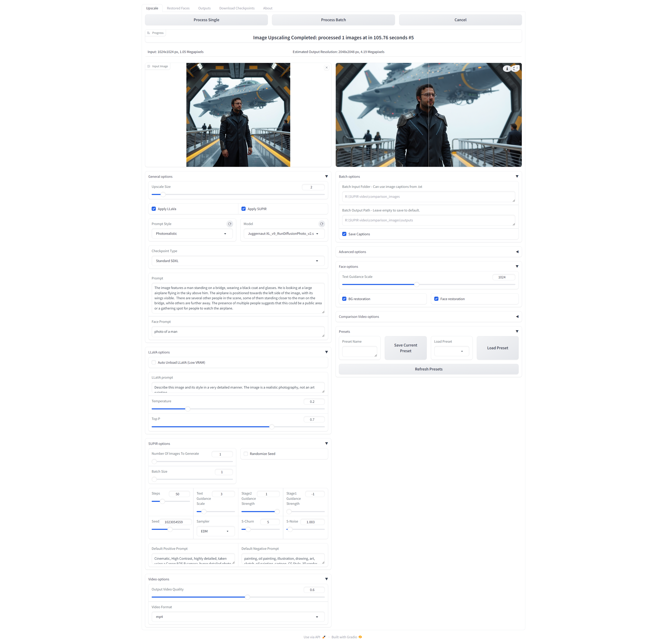This screenshot has height=644, width=667.
Task: Refresh the Prompt Style list
Action: point(230,224)
